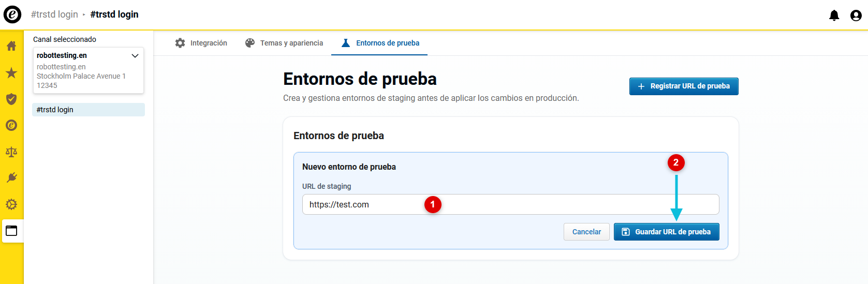Click the bold '#trstd login' breadcrumb title
This screenshot has width=868, height=284.
(x=114, y=14)
